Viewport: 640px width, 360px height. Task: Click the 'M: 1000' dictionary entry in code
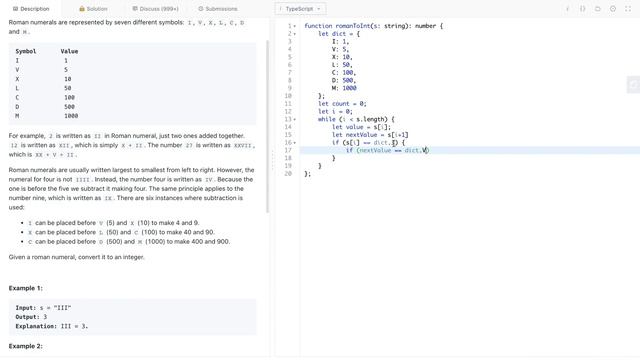click(x=344, y=88)
